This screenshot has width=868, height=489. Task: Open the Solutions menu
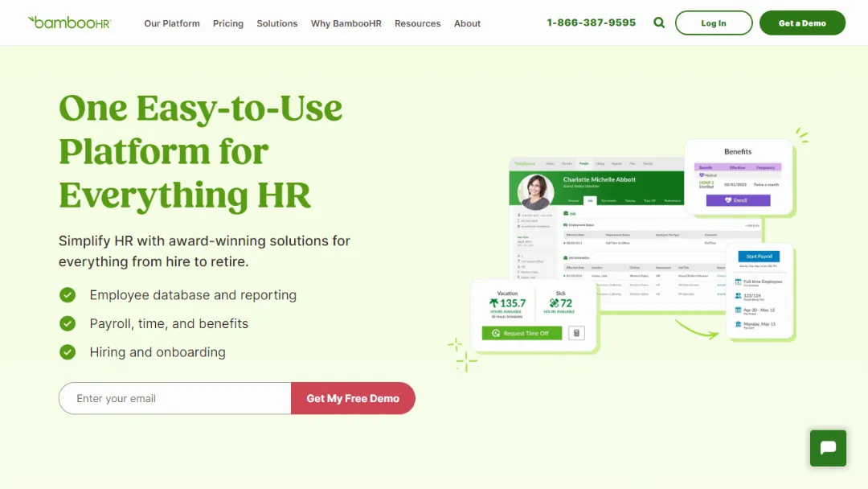[x=276, y=23]
